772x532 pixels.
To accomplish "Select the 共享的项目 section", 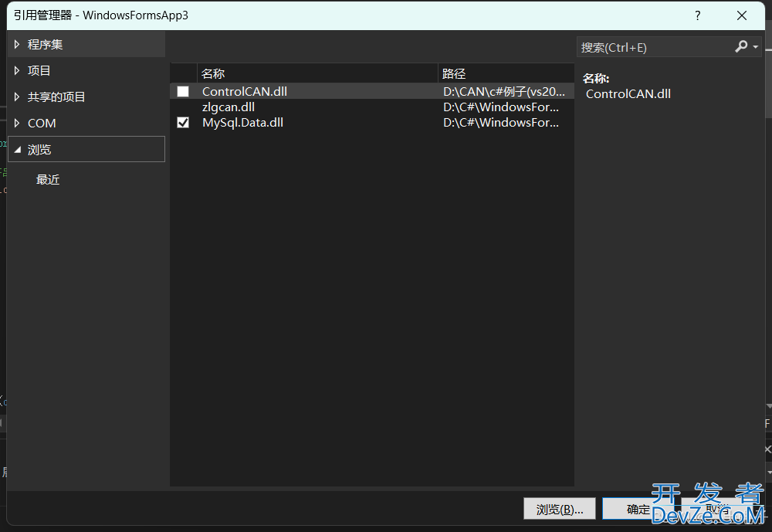I will coord(86,97).
